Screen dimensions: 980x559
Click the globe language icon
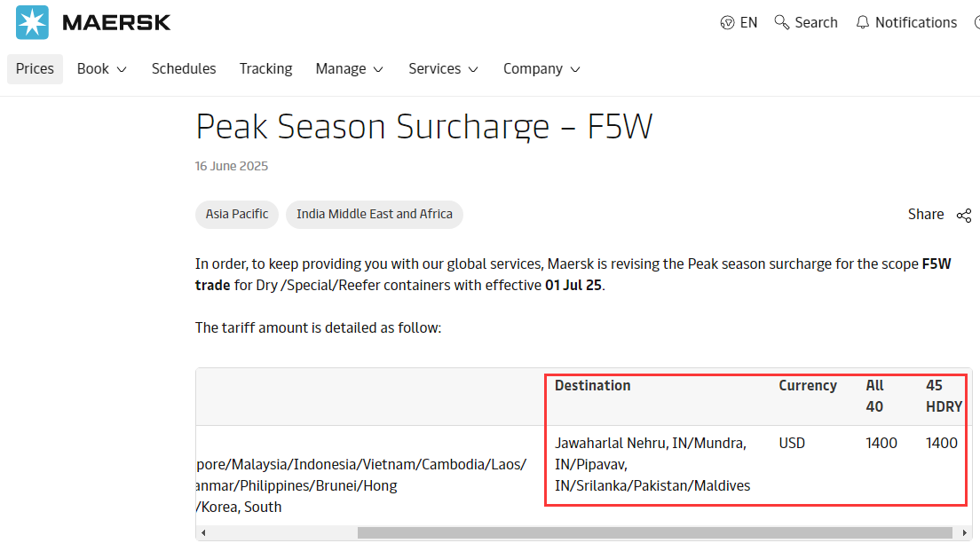click(x=728, y=23)
